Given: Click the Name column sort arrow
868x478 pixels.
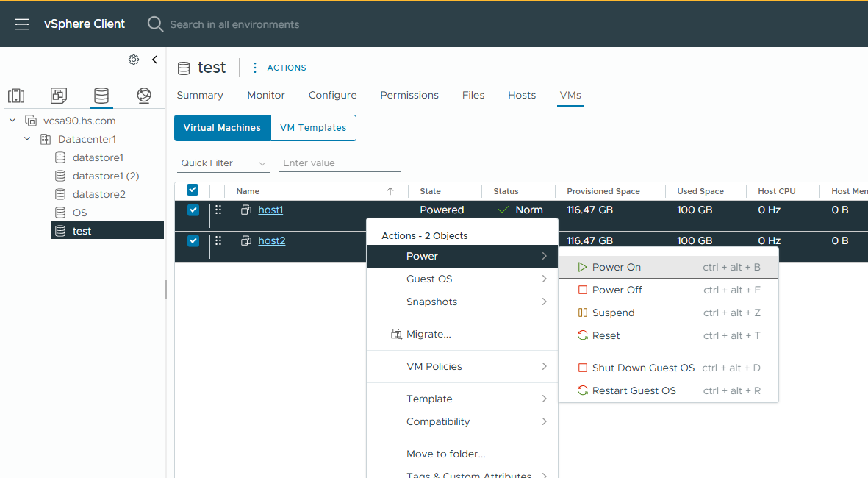Looking at the screenshot, I should click(x=390, y=191).
